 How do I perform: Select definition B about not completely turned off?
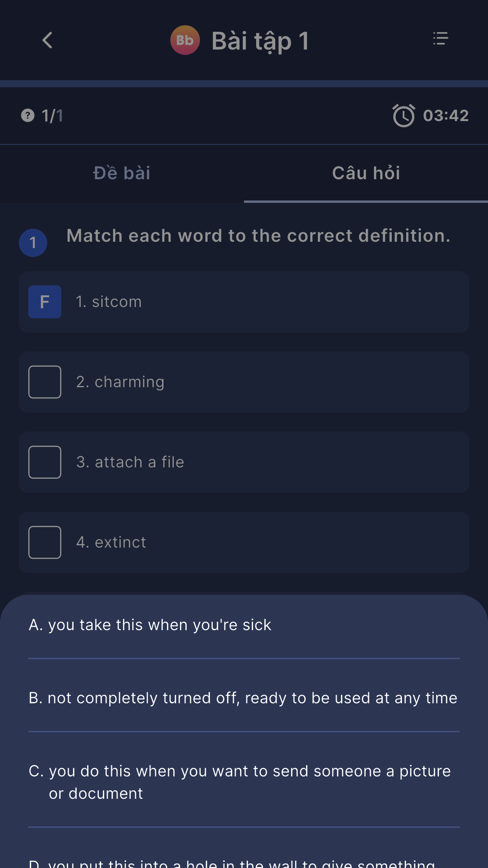click(244, 698)
